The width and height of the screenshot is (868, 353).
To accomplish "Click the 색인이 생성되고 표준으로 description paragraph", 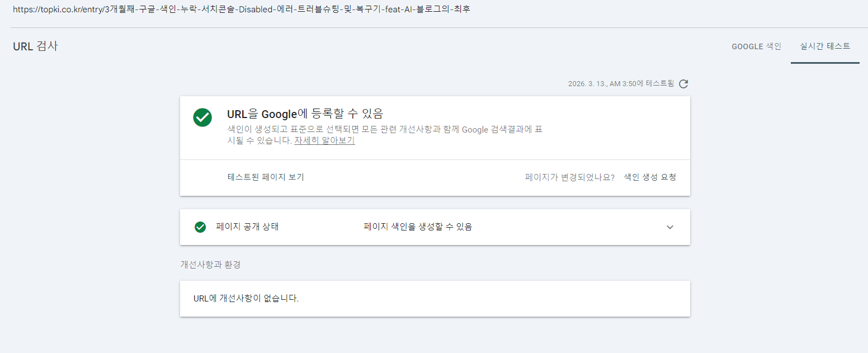I will point(385,135).
